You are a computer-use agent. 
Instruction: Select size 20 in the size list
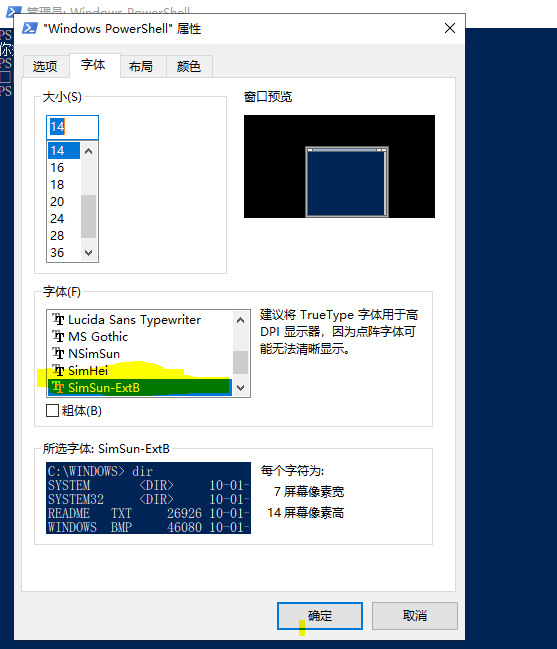pyautogui.click(x=64, y=202)
